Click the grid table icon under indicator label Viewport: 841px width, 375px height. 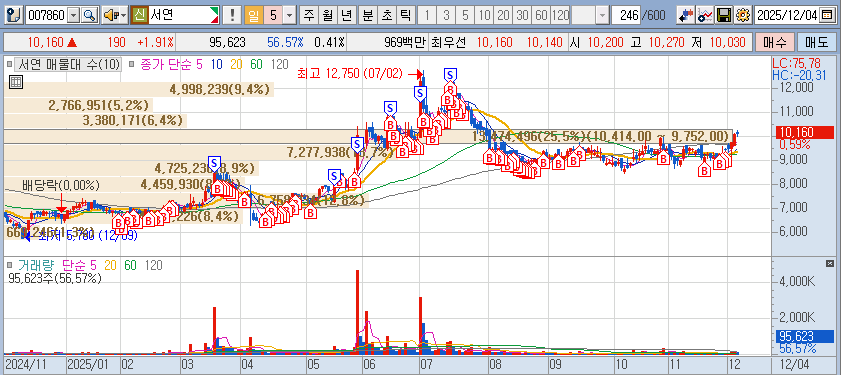pos(16,82)
